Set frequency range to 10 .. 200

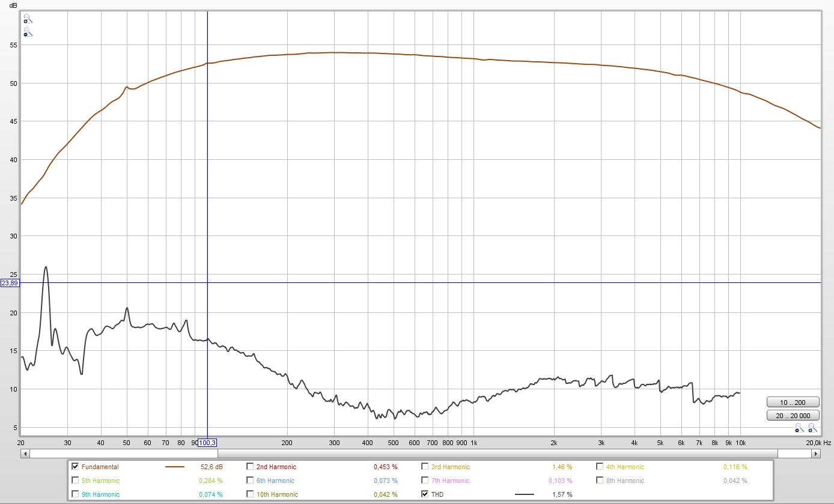pyautogui.click(x=793, y=402)
